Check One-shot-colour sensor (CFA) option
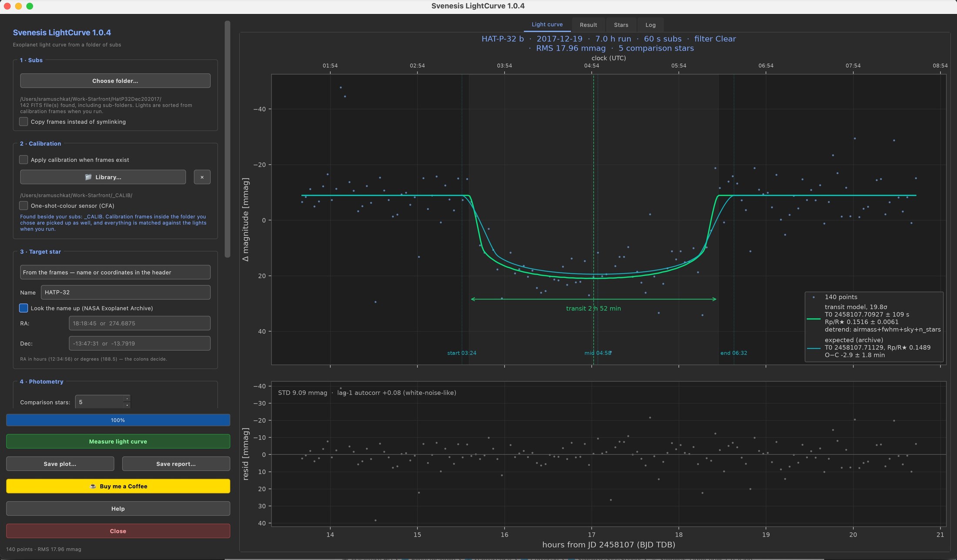The height and width of the screenshot is (560, 957). pyautogui.click(x=23, y=206)
